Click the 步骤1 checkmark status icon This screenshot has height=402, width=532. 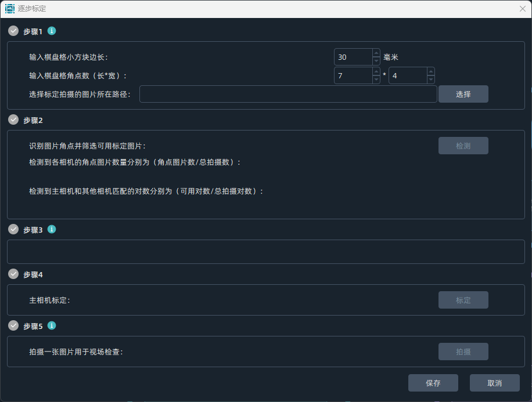13,31
